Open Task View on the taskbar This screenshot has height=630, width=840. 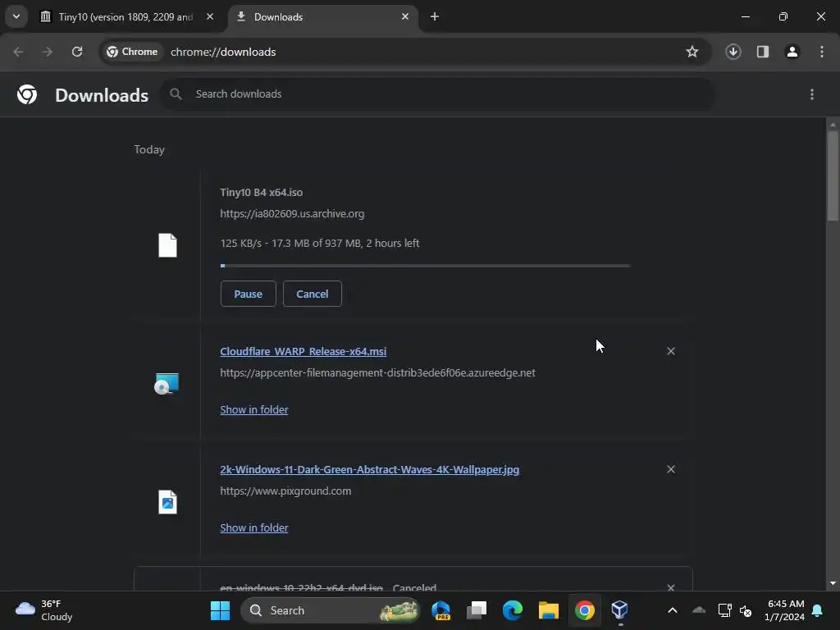[477, 610]
